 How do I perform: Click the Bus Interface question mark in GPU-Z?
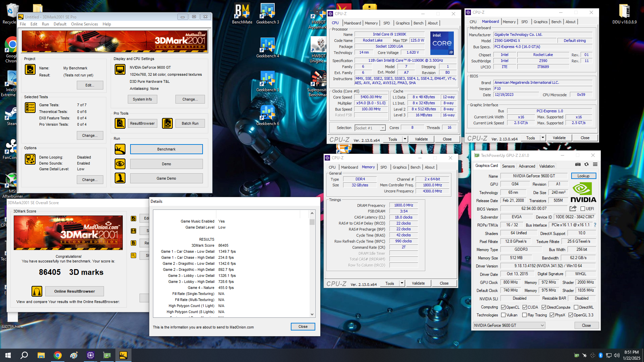tap(595, 225)
